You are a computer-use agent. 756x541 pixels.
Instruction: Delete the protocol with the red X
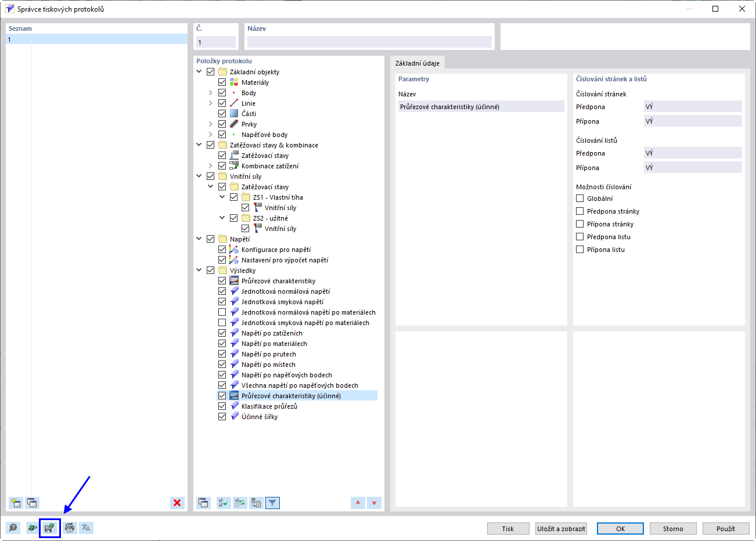point(177,503)
